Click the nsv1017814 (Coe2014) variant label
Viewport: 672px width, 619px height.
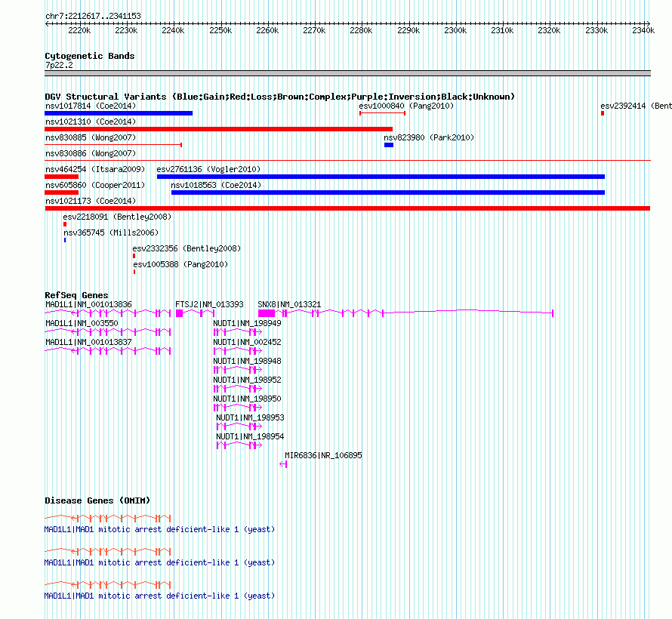coord(91,106)
